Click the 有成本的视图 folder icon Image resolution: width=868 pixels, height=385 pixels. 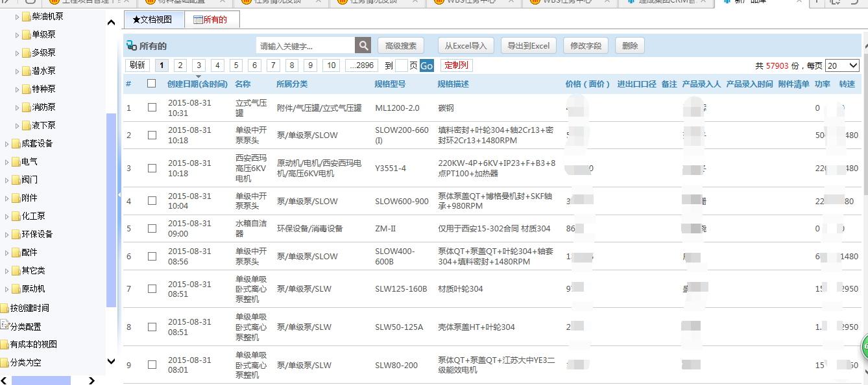[x=5, y=344]
